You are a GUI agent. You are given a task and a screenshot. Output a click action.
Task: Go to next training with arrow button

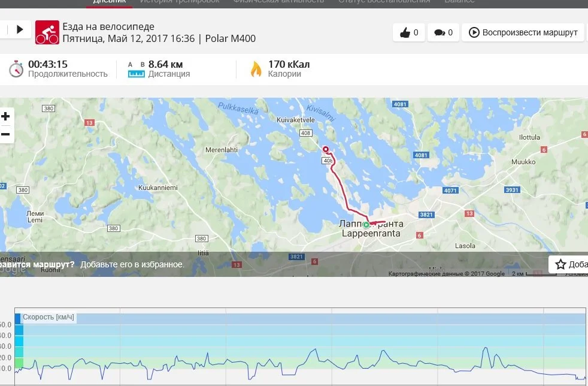point(20,29)
